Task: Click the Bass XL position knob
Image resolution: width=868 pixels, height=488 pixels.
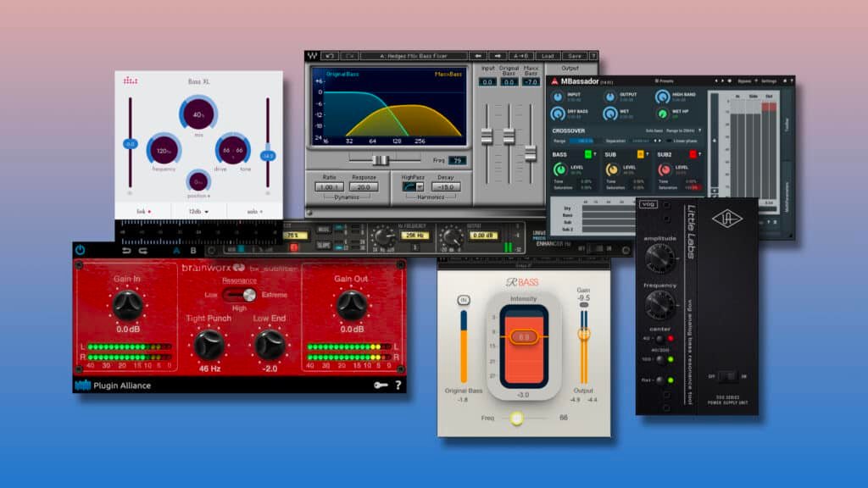Action: point(198,181)
